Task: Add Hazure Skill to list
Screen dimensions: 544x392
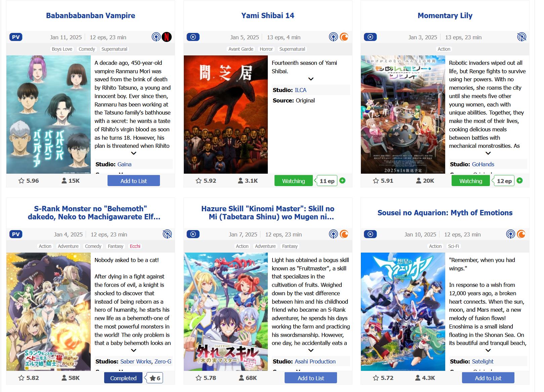Action: coord(311,378)
